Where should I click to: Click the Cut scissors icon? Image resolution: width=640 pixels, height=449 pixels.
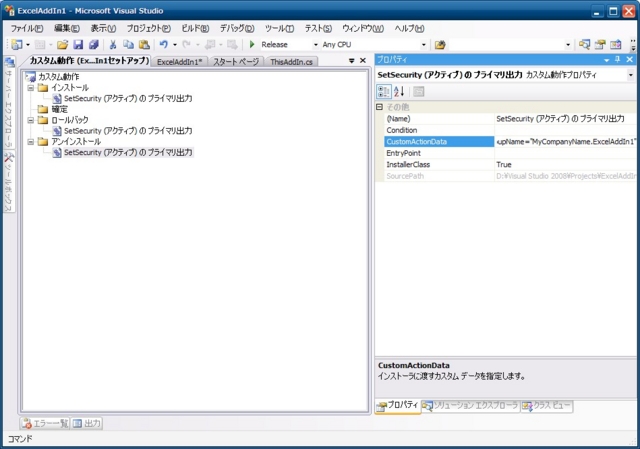coord(113,44)
